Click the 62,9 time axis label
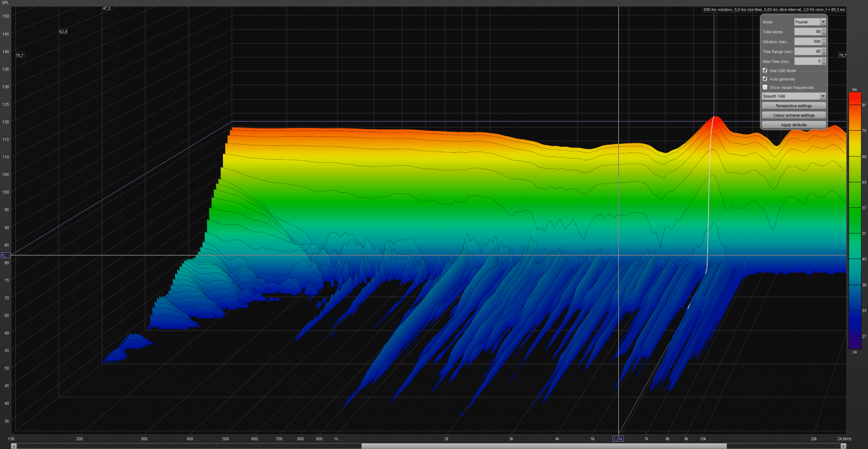 point(63,31)
